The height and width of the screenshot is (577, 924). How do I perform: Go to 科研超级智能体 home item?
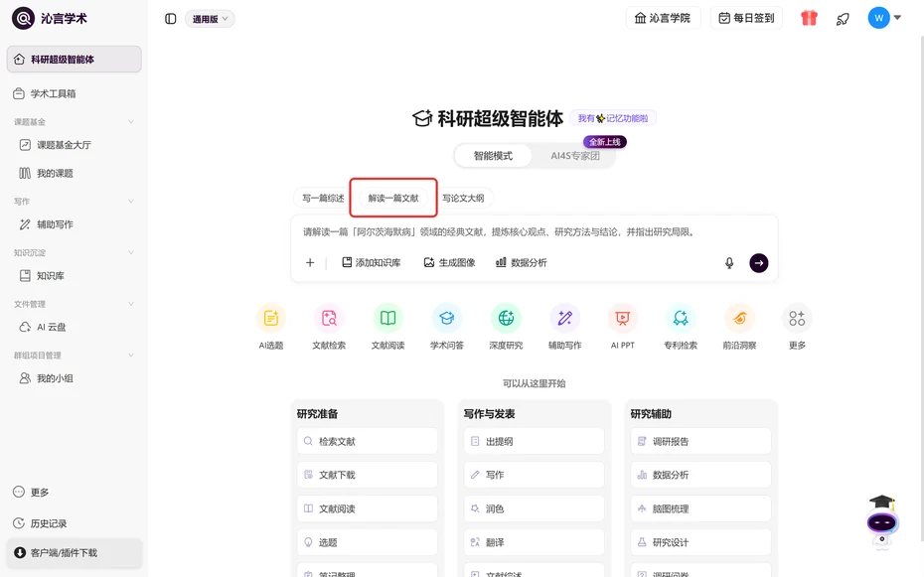[75, 59]
